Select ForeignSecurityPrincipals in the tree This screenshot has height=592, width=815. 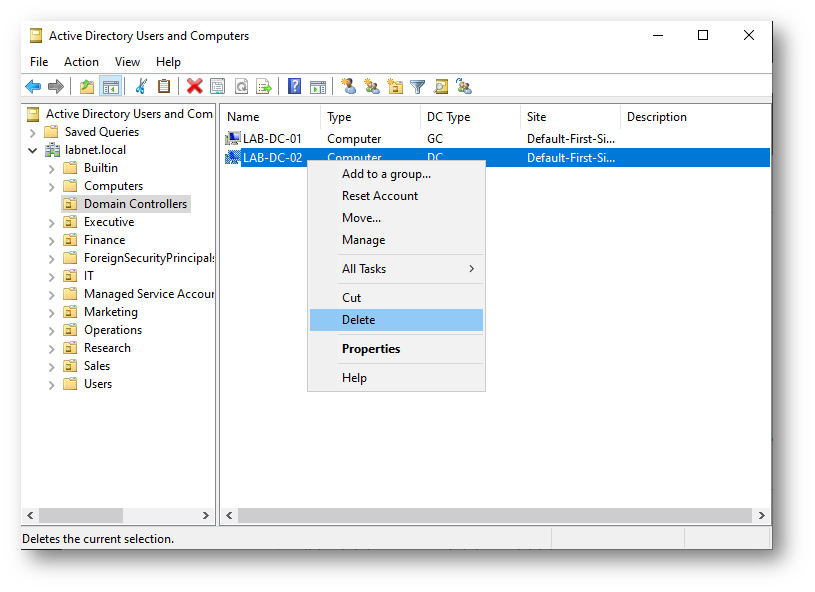pyautogui.click(x=149, y=258)
